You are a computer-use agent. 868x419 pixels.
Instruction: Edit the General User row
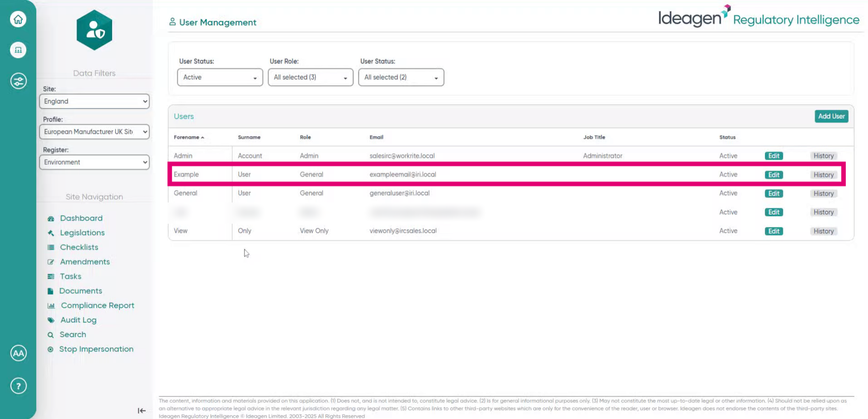coord(774,193)
